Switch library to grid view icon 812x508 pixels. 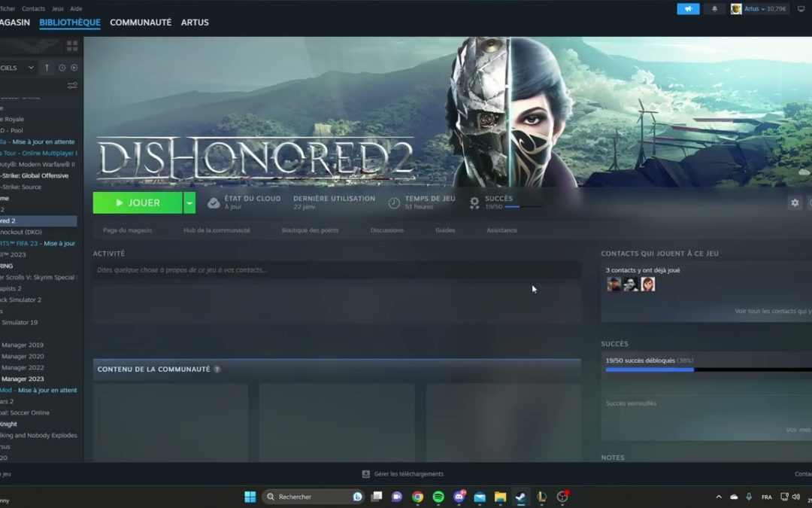(x=72, y=46)
